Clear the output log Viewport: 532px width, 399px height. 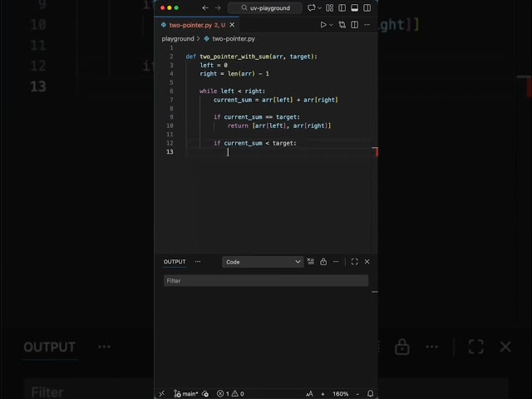[x=310, y=262]
